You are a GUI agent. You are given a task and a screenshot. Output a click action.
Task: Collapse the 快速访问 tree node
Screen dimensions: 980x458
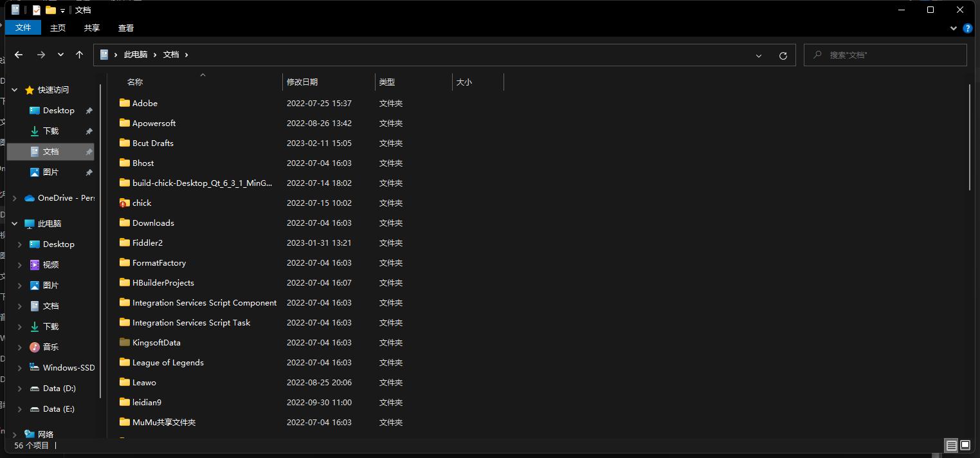[15, 90]
